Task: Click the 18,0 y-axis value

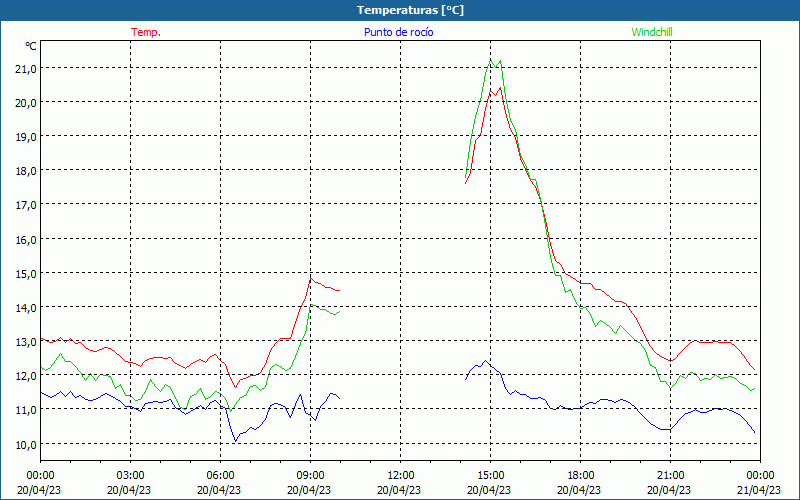Action: (x=26, y=171)
